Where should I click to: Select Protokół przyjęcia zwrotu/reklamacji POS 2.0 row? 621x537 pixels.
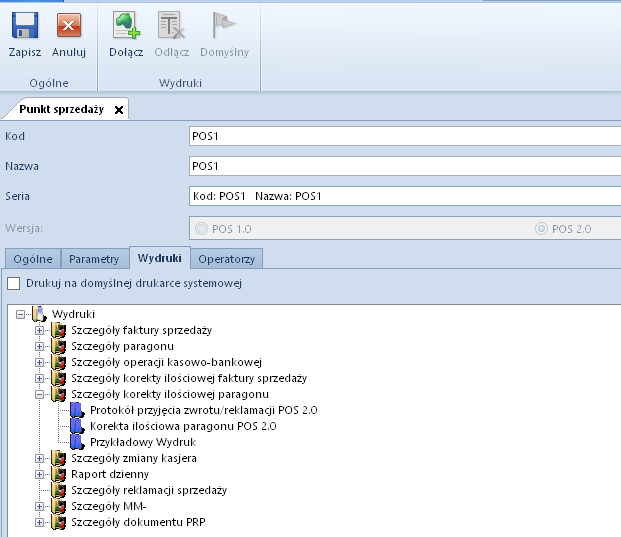204,410
